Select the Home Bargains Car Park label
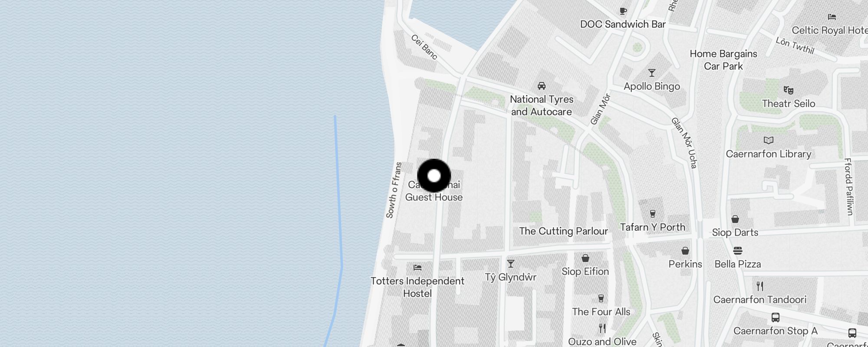The height and width of the screenshot is (347, 868). 723,60
